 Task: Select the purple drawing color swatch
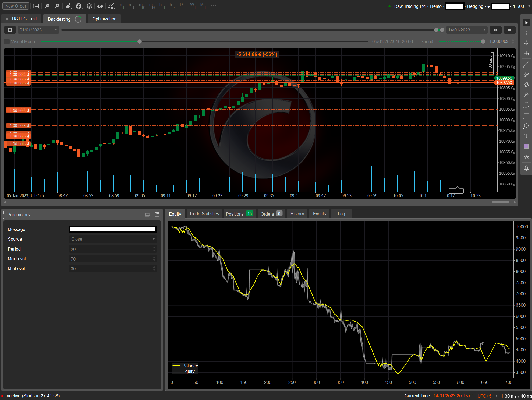tap(526, 146)
